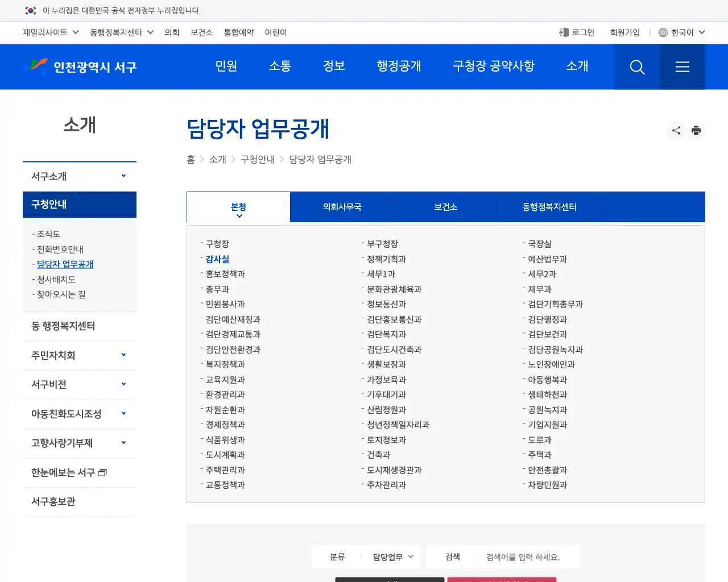The width and height of the screenshot is (728, 582).
Task: Expand the 서구소개 sidebar menu
Action: click(x=79, y=176)
